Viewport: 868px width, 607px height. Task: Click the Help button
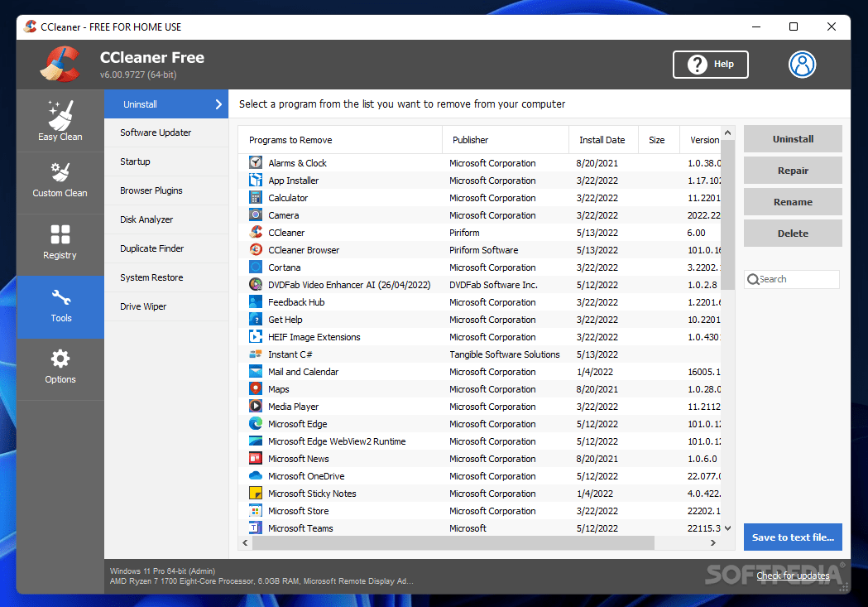tap(710, 64)
